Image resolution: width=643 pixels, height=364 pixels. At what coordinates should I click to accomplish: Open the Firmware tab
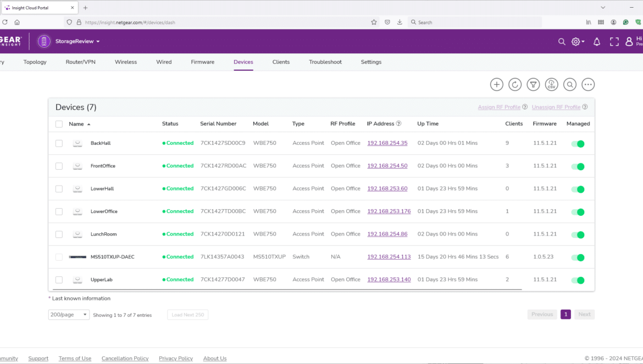[x=203, y=62]
